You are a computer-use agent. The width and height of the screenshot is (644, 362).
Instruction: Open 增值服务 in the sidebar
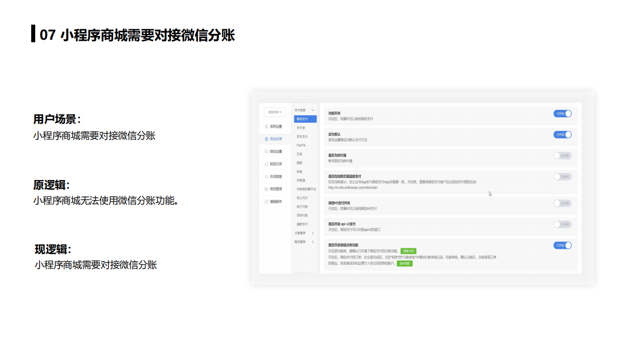[x=275, y=202]
